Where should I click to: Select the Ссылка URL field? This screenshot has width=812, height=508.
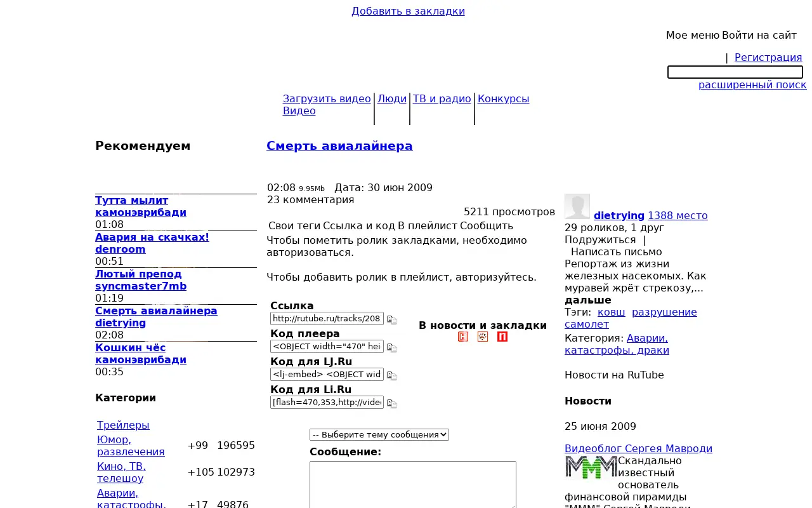[x=327, y=319]
